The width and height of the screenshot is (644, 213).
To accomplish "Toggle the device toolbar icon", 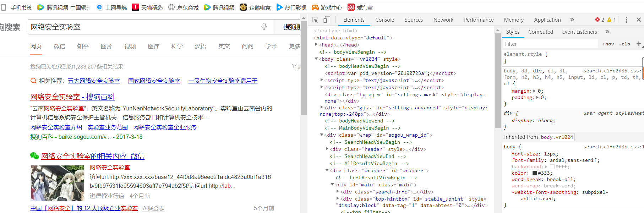I will coord(327,20).
